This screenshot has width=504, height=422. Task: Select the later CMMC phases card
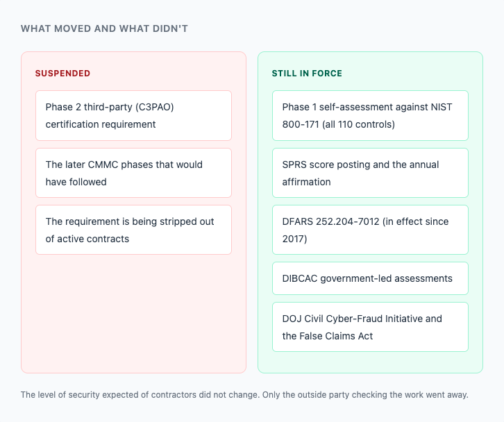pos(133,173)
